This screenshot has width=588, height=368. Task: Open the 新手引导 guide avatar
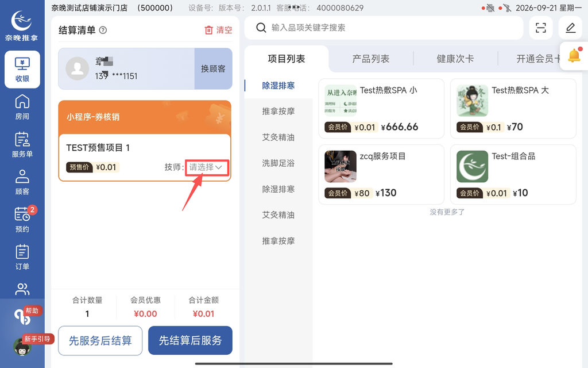[22, 347]
